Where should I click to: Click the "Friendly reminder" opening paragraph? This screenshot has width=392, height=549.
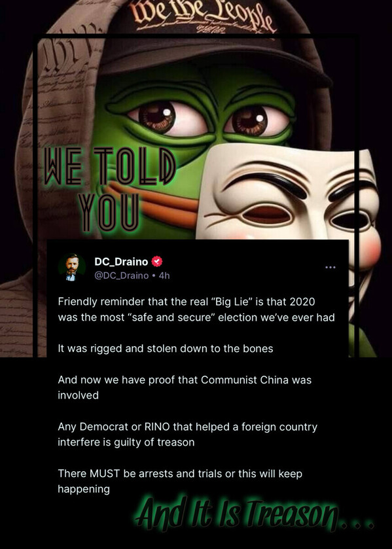click(x=196, y=310)
